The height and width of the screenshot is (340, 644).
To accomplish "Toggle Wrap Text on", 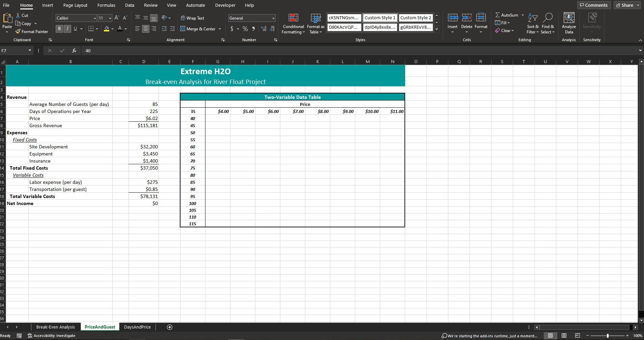I will 193,18.
